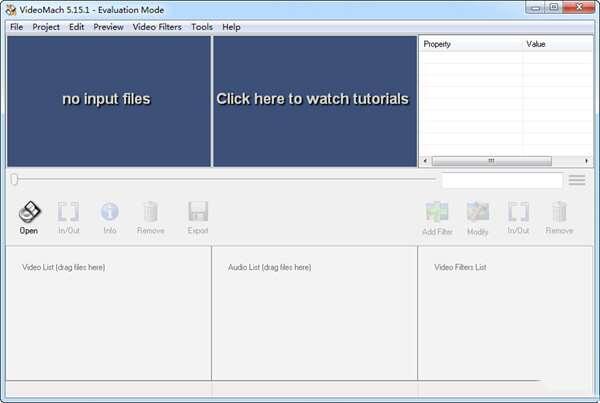This screenshot has width=600, height=403.
Task: Click the filter Remove trash icon
Action: pyautogui.click(x=559, y=212)
